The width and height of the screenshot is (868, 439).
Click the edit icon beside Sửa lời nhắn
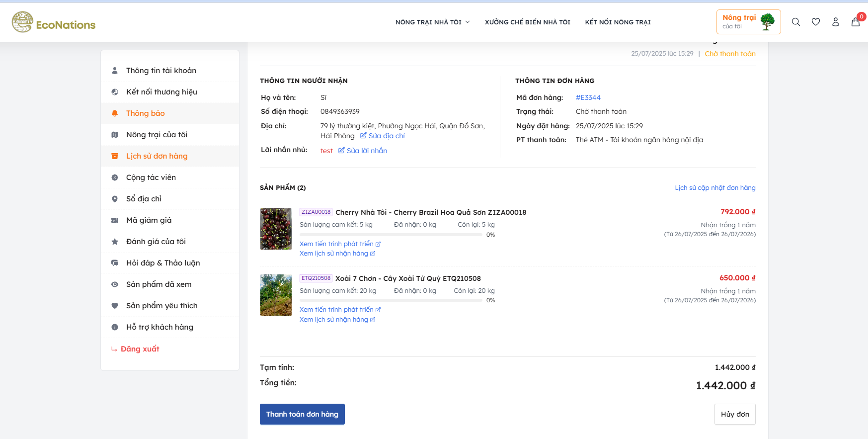(x=341, y=151)
